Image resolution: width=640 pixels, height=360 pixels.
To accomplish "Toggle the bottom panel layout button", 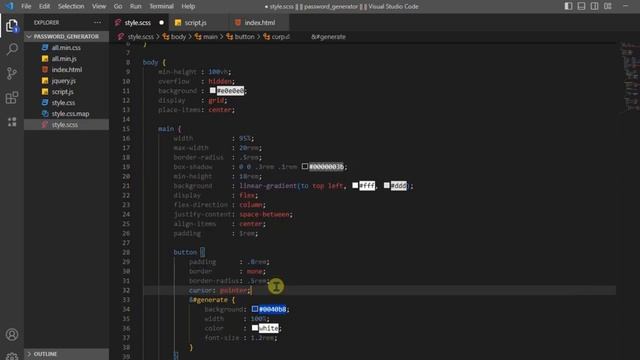I will 581,6.
